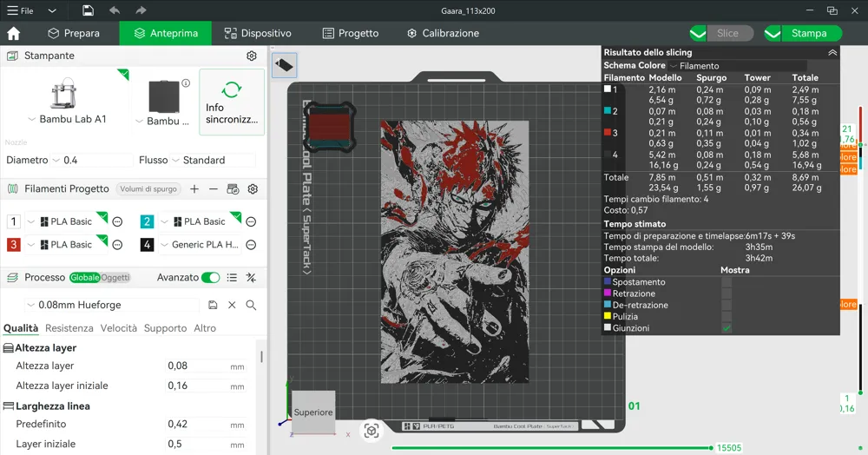Uncheck the Giunzioni display checkbox
The width and height of the screenshot is (868, 455).
coord(727,328)
